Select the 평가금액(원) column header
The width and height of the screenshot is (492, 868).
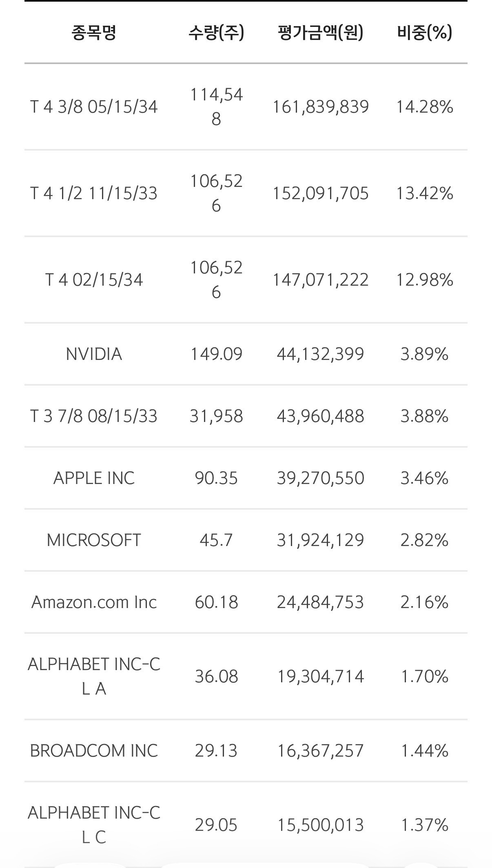click(320, 33)
